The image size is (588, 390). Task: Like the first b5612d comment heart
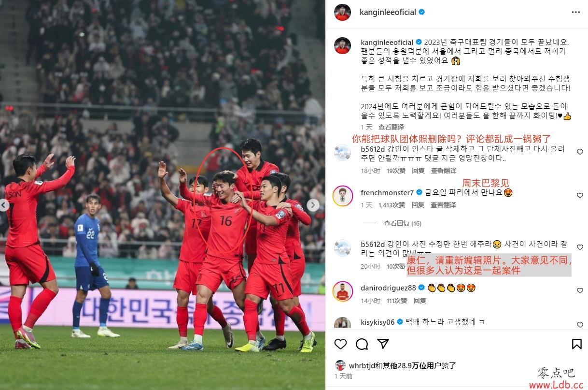tap(580, 152)
